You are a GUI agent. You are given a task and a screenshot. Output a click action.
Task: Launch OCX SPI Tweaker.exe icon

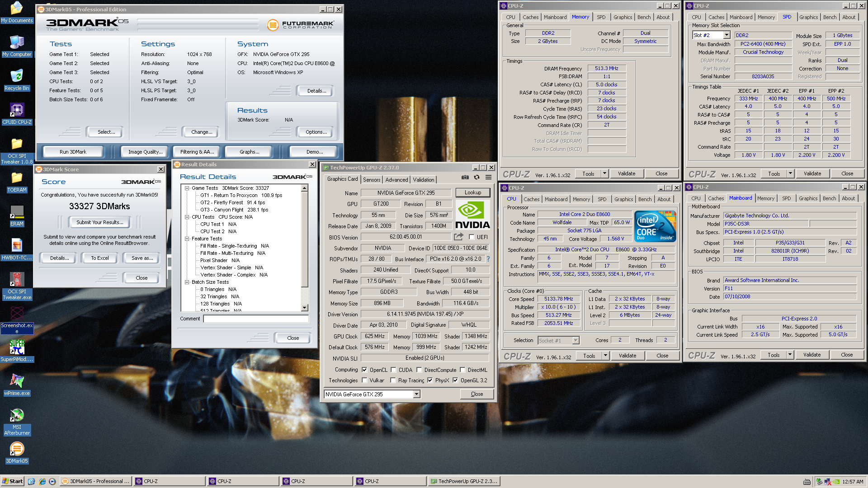tap(17, 286)
